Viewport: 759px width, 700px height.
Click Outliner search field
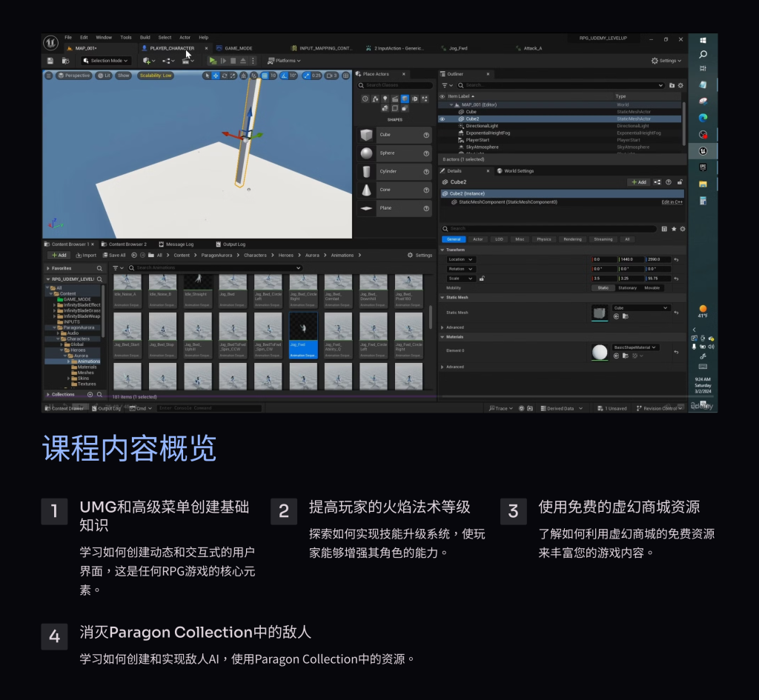(560, 86)
